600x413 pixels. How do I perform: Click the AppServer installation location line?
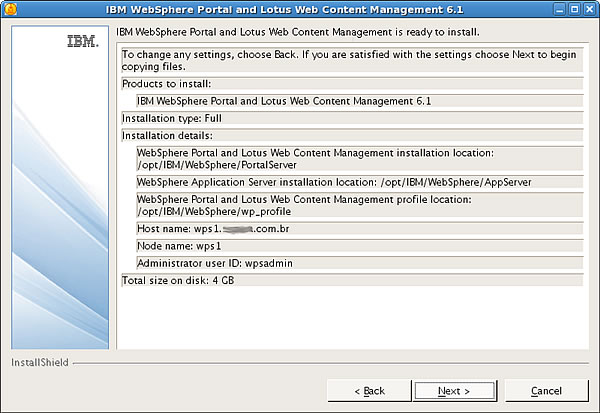360,182
